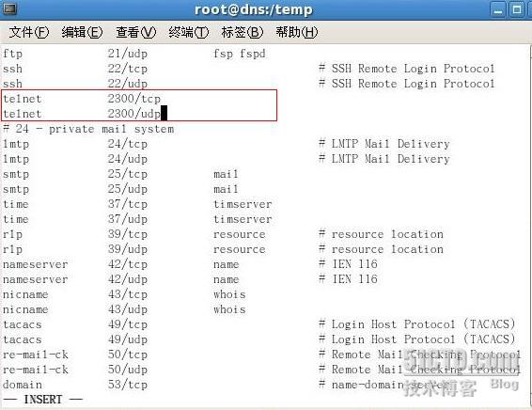Click the '-- INSERT --' mode indicator
Image resolution: width=532 pixels, height=410 pixels.
(x=42, y=400)
